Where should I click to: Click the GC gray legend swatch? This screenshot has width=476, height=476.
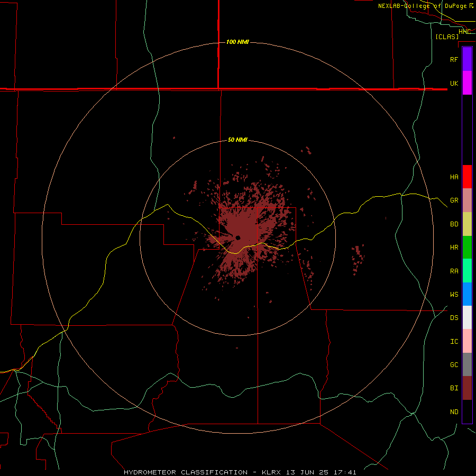point(467,364)
